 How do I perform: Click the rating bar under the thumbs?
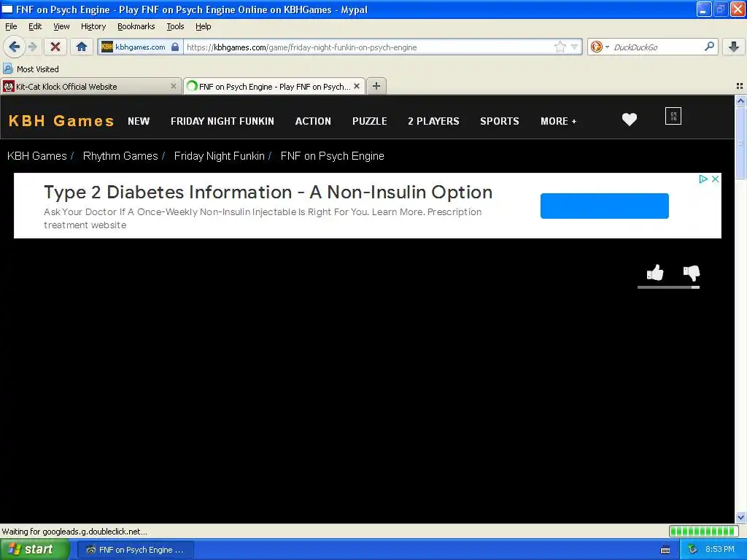coord(668,287)
